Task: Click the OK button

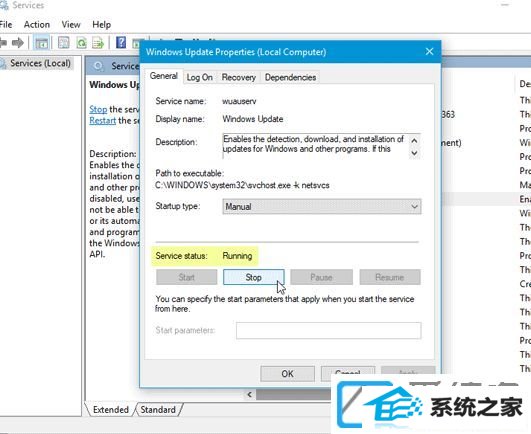Action: tap(287, 374)
